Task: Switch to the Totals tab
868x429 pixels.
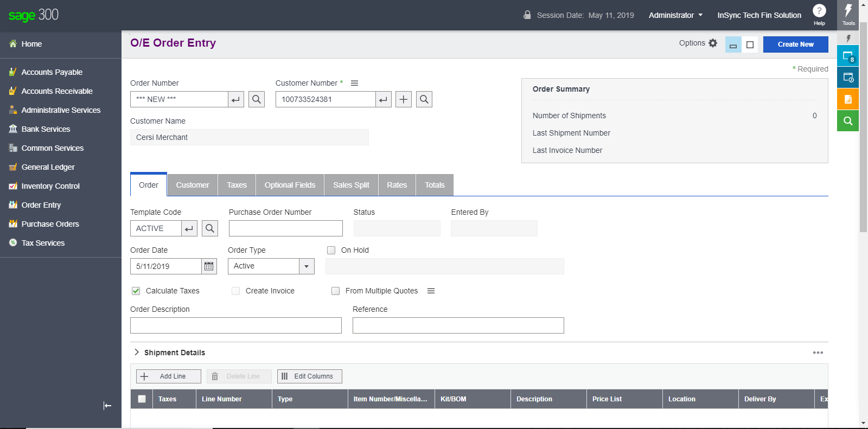Action: pyautogui.click(x=435, y=185)
